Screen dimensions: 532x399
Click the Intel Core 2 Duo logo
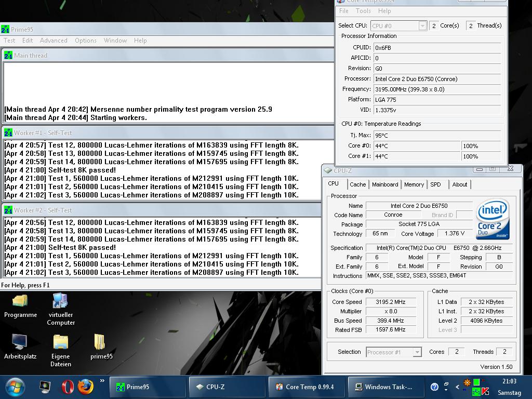(493, 219)
